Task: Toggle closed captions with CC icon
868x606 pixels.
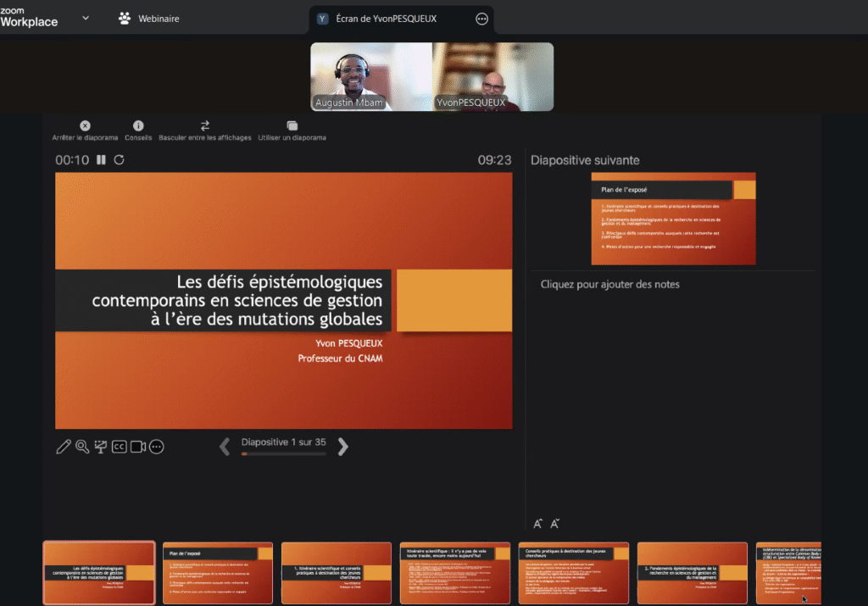Action: [x=120, y=447]
